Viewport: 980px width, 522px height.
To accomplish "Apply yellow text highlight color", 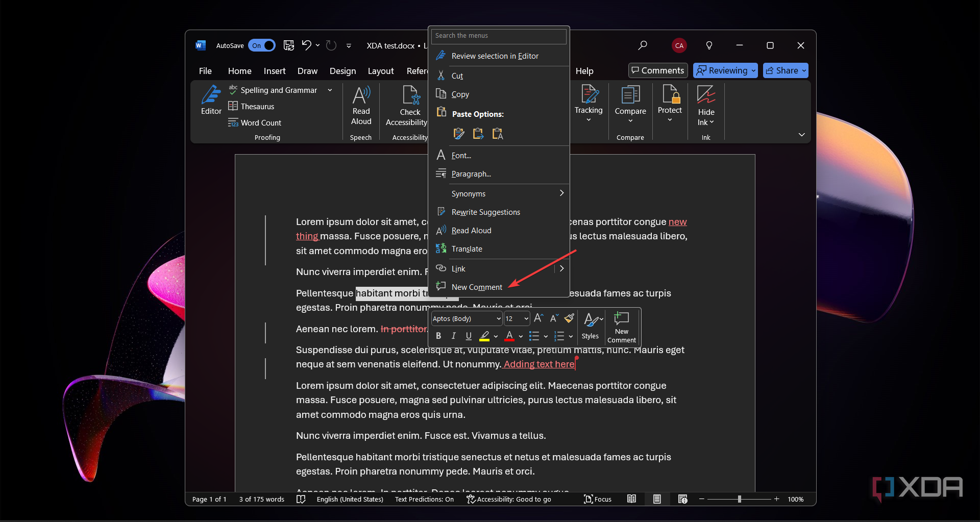I will pyautogui.click(x=484, y=336).
